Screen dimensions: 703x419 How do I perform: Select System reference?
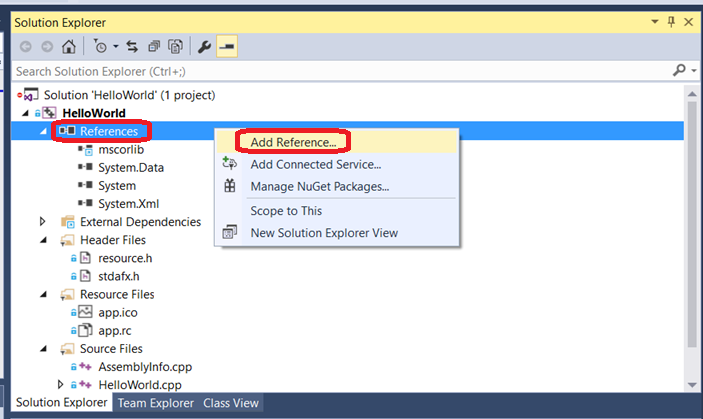point(117,186)
